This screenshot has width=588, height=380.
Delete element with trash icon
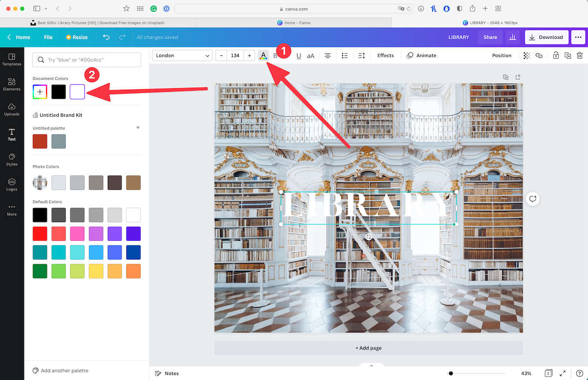579,56
